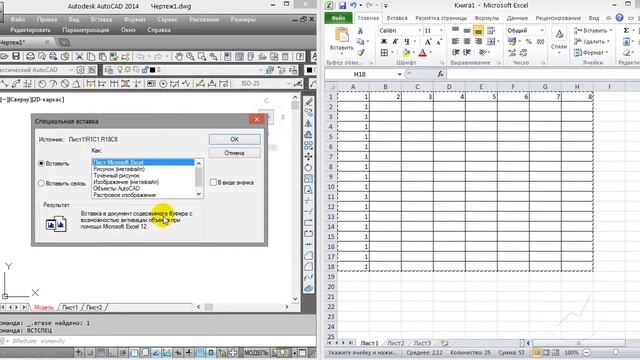Viewport: 640px width, 360px height.
Task: Open the "Файл" tab in Excel
Action: 338,18
